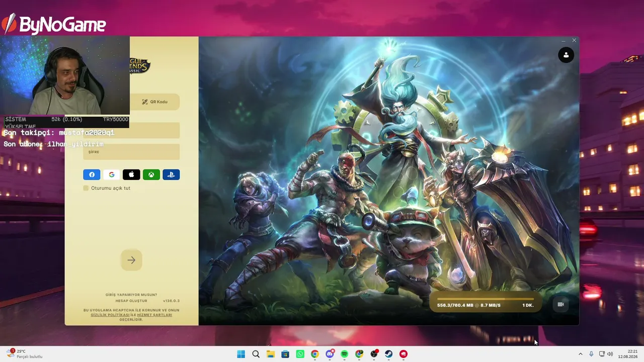This screenshot has height=362, width=644.
Task: Sign in with Google icon
Action: pos(112,174)
